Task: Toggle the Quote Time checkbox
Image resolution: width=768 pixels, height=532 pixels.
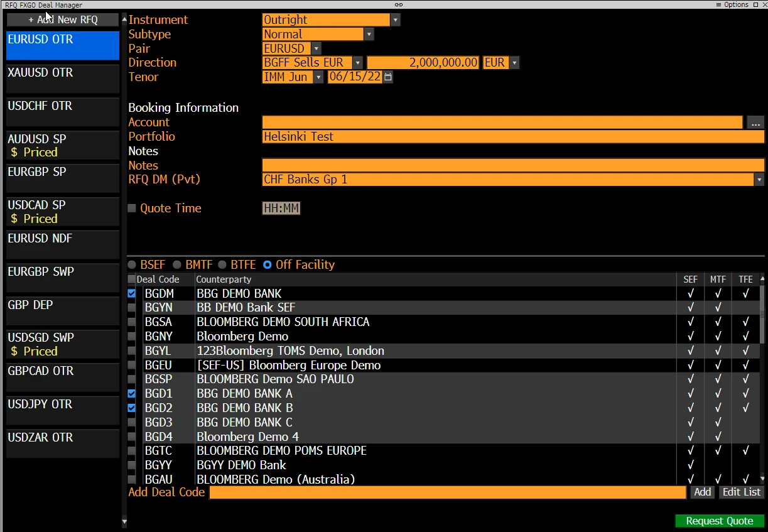Action: [132, 208]
